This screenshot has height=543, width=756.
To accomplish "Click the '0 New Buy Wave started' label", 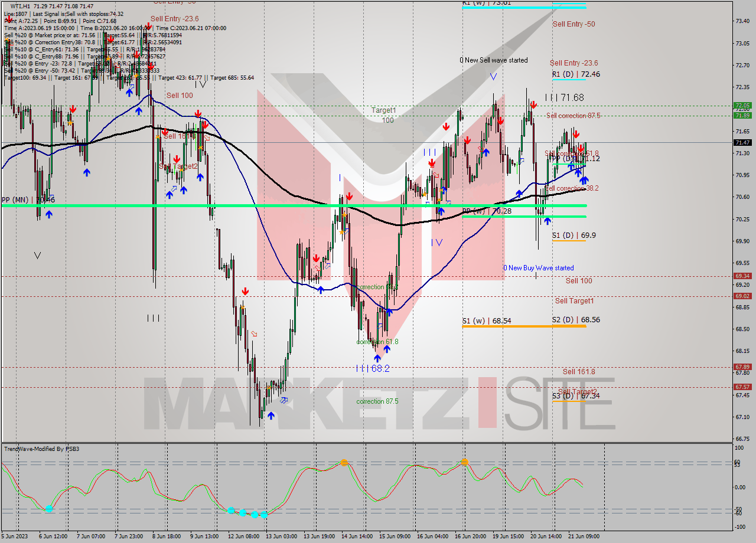I will pyautogui.click(x=538, y=268).
